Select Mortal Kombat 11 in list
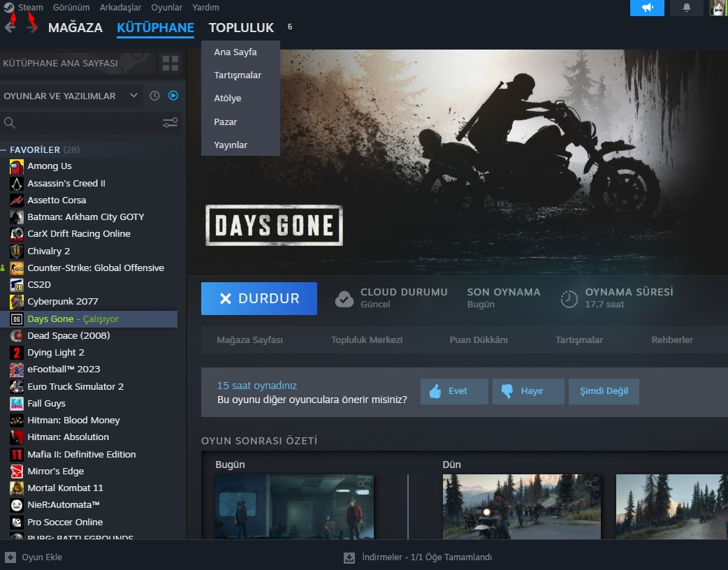 pos(65,488)
